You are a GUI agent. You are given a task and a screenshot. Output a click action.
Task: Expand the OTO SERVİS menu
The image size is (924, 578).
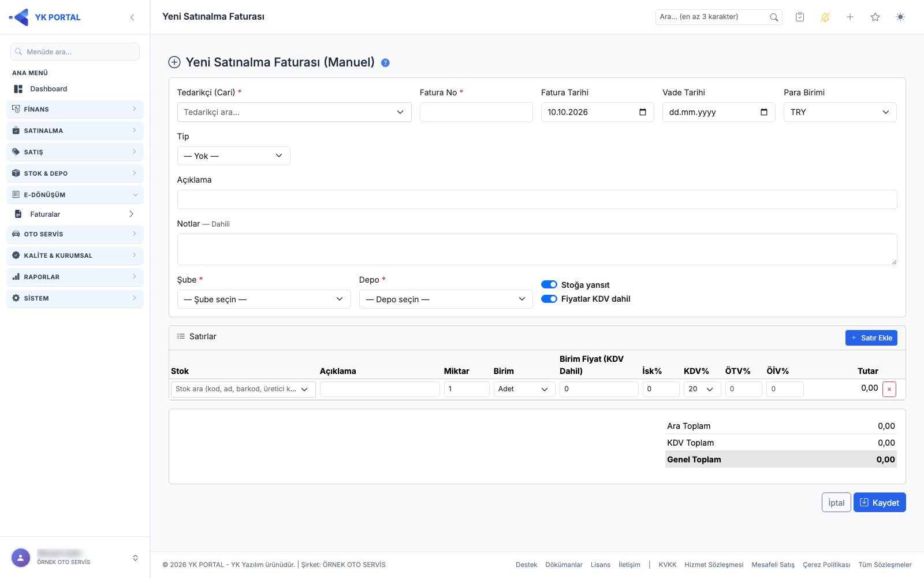point(75,234)
